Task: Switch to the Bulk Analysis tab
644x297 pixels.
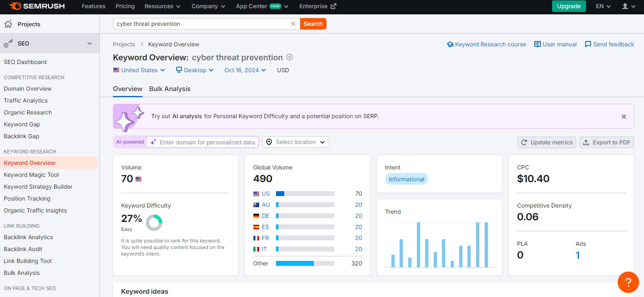Action: click(170, 89)
